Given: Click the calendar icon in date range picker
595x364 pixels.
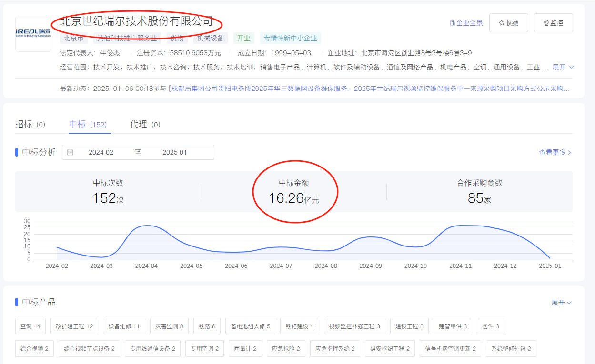Looking at the screenshot, I should pyautogui.click(x=70, y=152).
